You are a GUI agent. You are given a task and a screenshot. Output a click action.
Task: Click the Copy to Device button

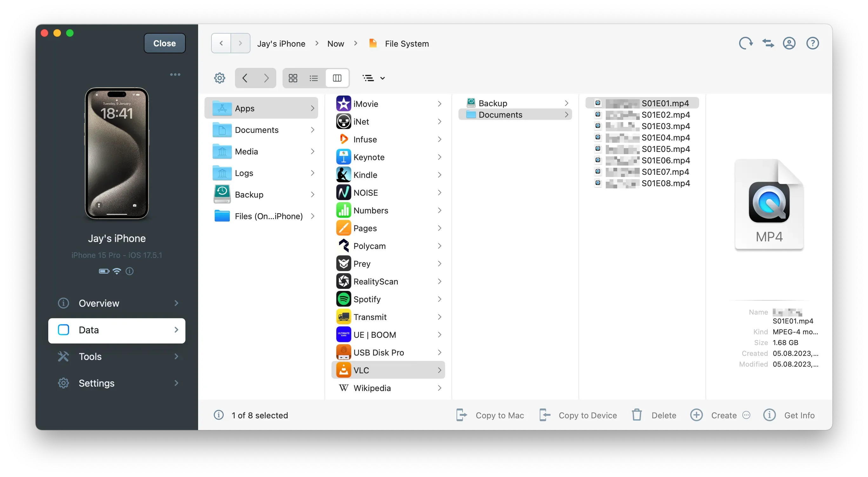(588, 415)
